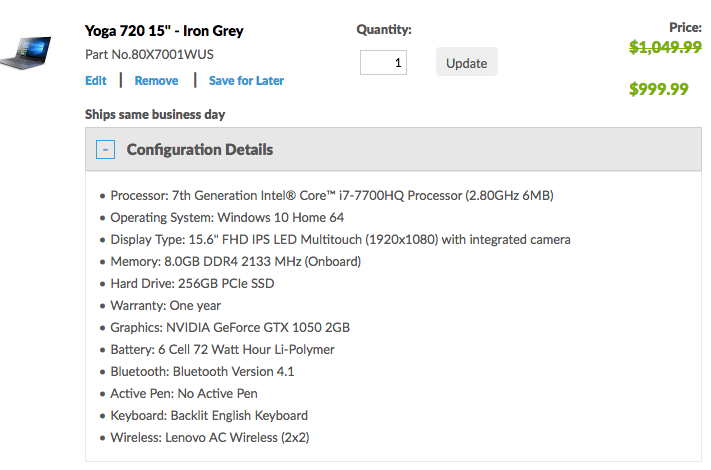Click the Part No. 80X7001WUS text
The width and height of the screenshot is (711, 470).
(x=149, y=55)
